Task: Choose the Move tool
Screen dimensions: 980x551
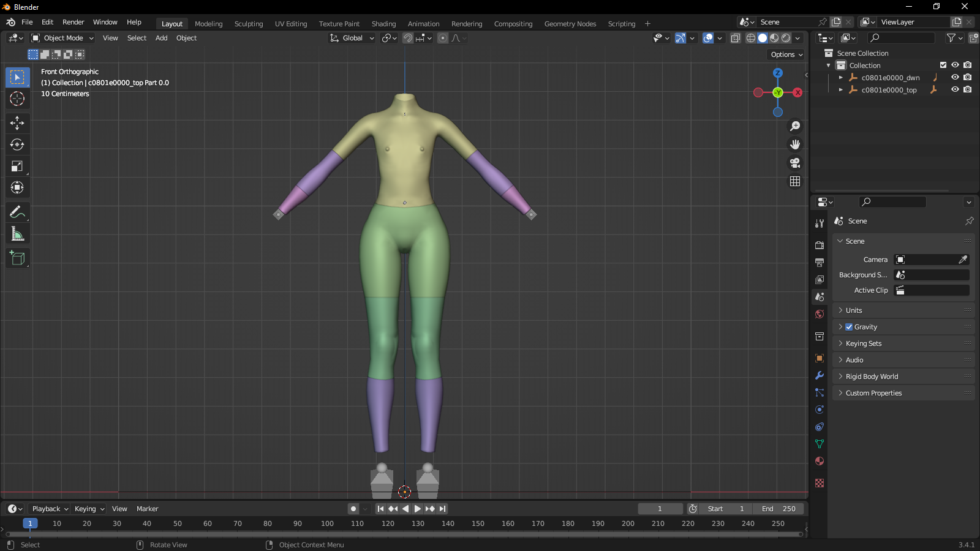Action: click(x=18, y=123)
